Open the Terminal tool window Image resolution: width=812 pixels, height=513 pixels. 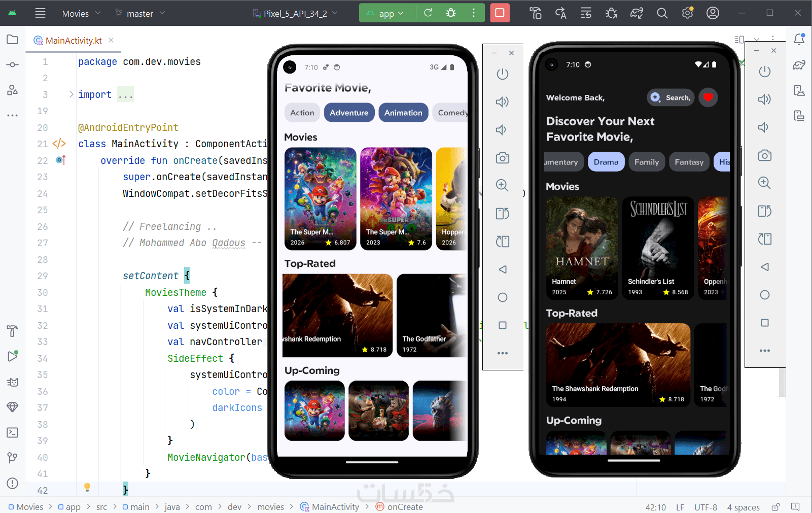pos(13,432)
